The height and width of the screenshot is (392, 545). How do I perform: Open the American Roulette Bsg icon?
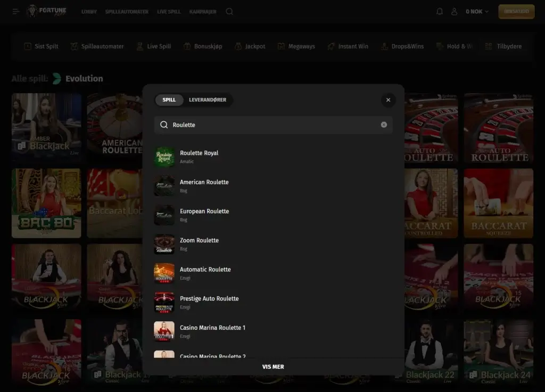point(164,186)
